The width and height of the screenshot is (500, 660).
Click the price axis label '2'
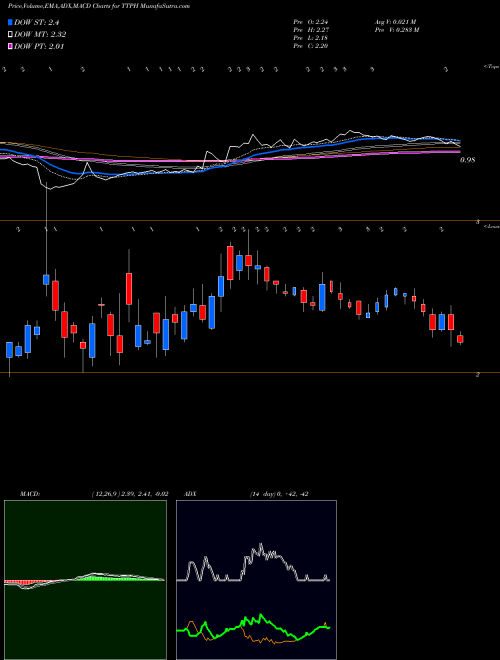click(x=477, y=374)
